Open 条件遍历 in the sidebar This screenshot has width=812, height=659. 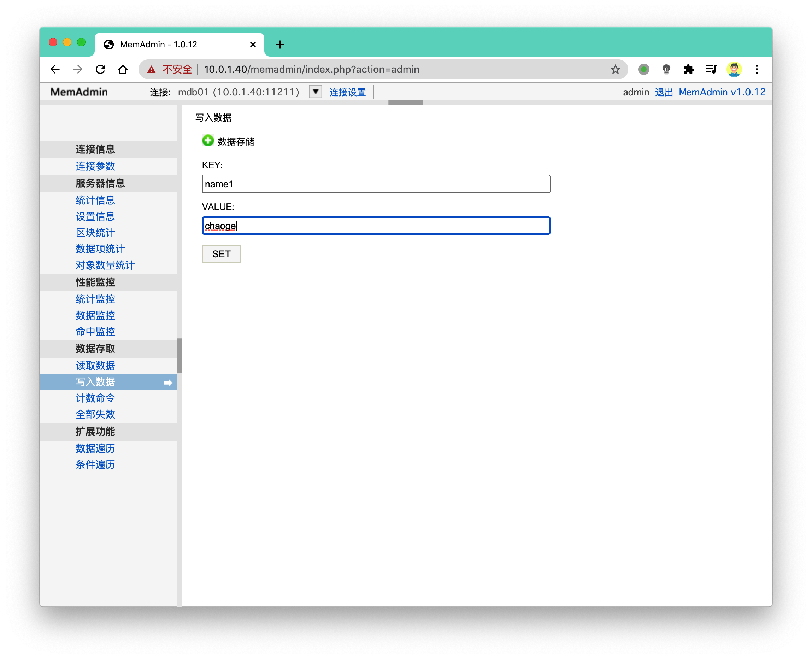click(x=95, y=465)
